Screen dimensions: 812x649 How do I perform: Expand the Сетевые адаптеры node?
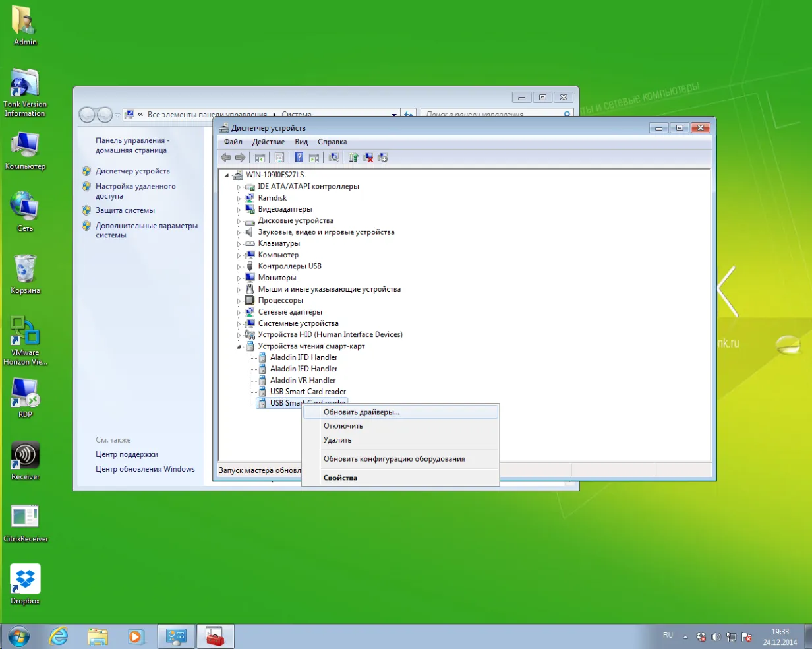[x=240, y=313]
